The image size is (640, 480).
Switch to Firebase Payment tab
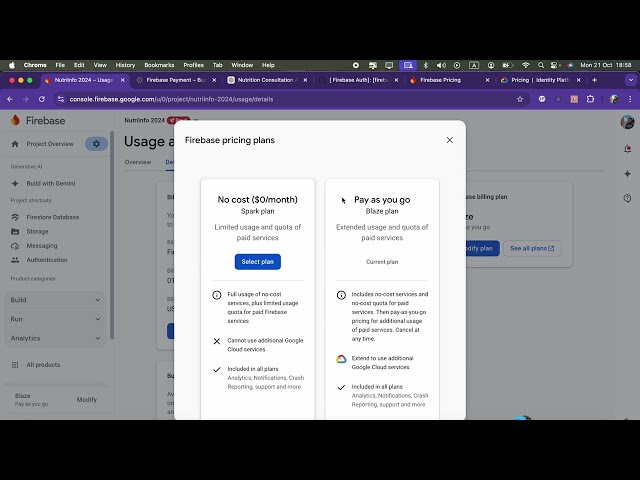pyautogui.click(x=176, y=80)
